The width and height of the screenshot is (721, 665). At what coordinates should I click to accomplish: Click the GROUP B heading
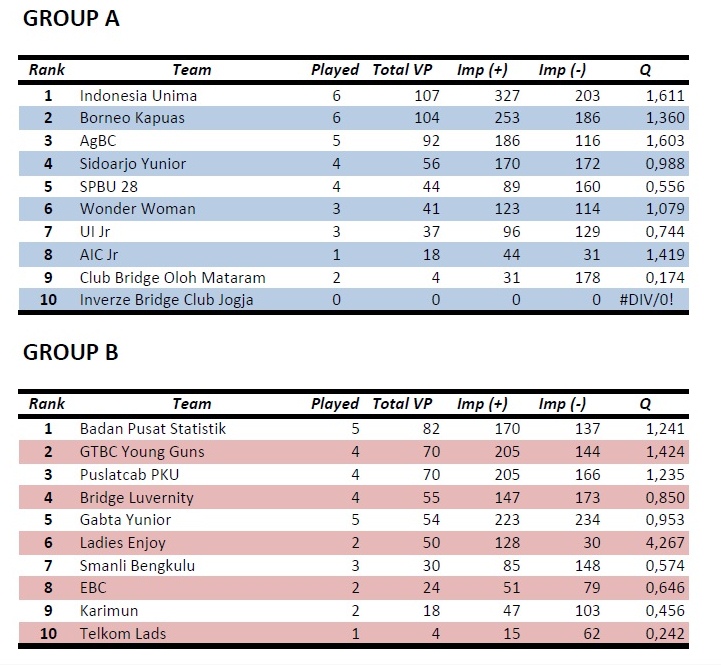pos(71,352)
